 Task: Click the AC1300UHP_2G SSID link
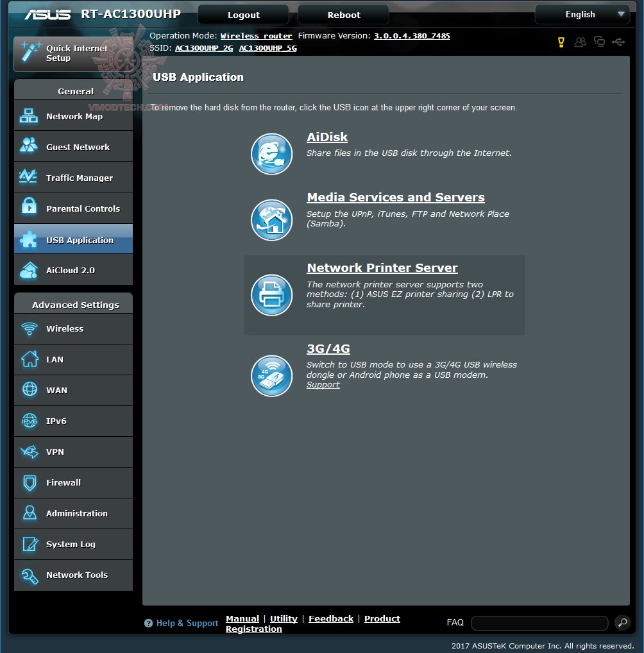click(x=204, y=48)
